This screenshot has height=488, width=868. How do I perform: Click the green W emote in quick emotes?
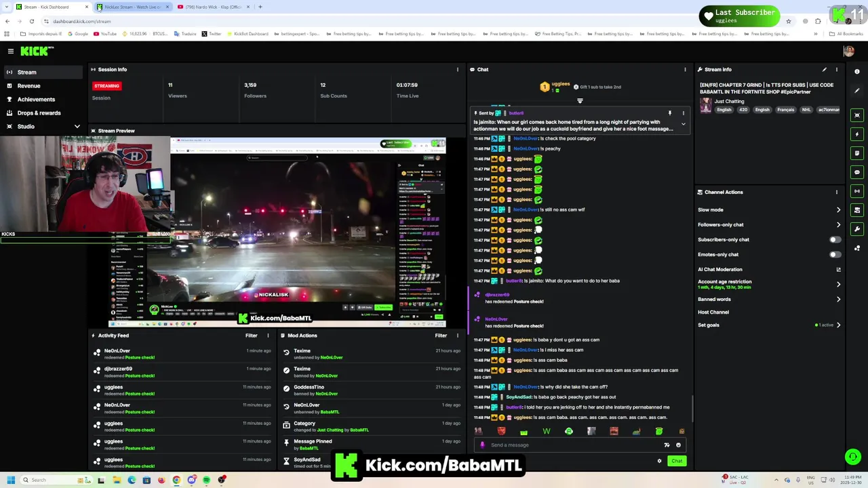(547, 431)
